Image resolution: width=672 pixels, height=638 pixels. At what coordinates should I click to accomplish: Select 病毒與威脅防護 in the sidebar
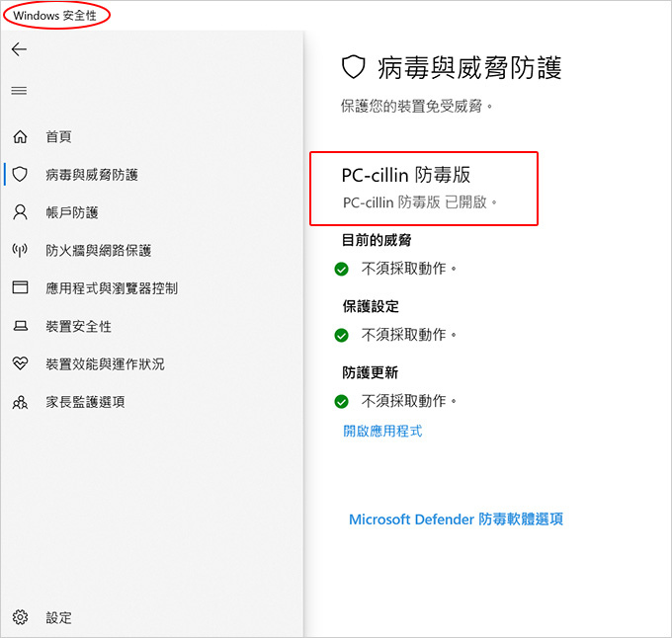(92, 174)
